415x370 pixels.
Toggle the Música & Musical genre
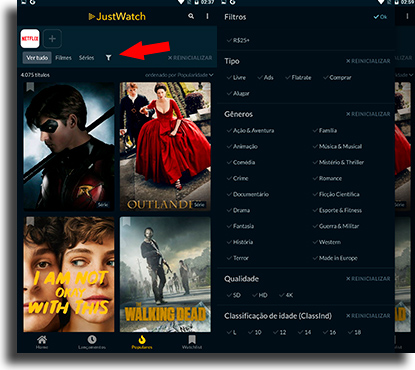[x=337, y=146]
